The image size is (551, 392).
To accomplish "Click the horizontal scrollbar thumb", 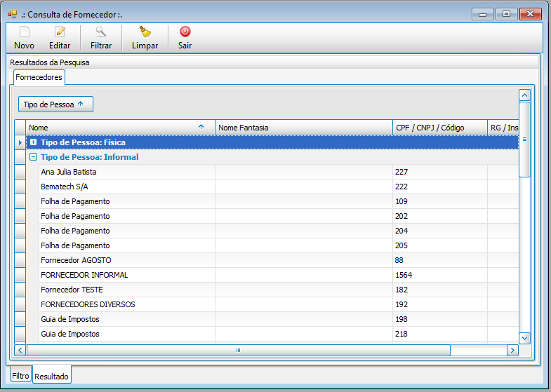I will tap(238, 350).
